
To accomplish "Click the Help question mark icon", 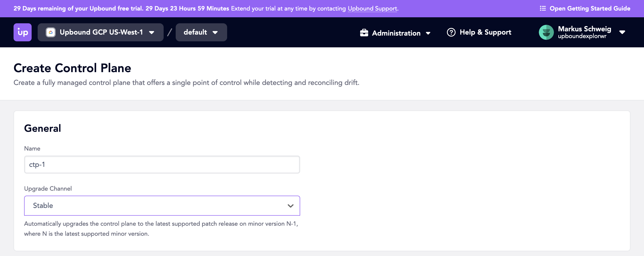I will click(451, 32).
